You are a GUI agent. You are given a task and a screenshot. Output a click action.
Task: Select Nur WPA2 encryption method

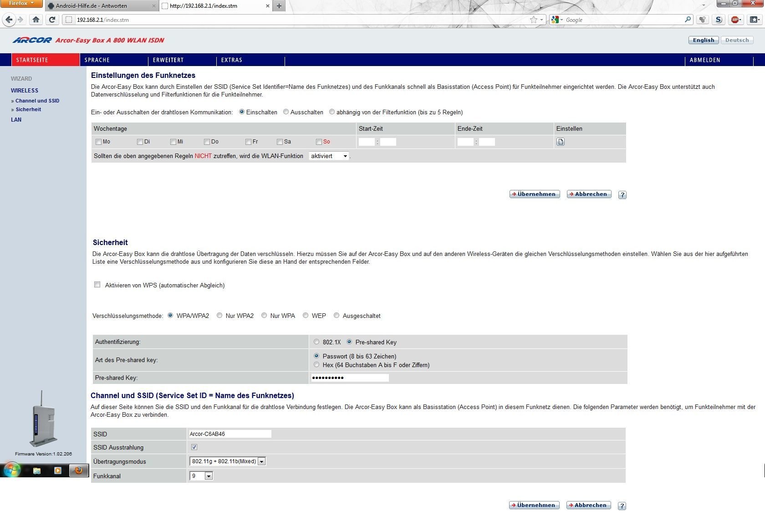219,315
